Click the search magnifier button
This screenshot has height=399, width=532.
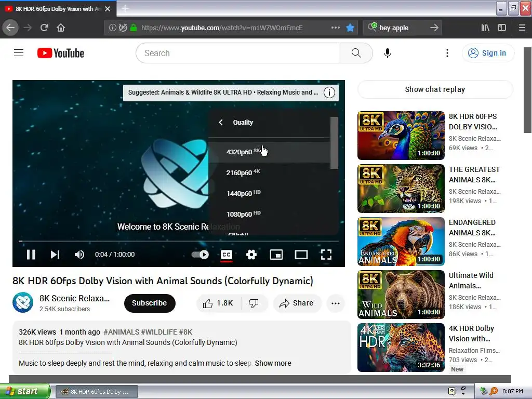click(356, 53)
